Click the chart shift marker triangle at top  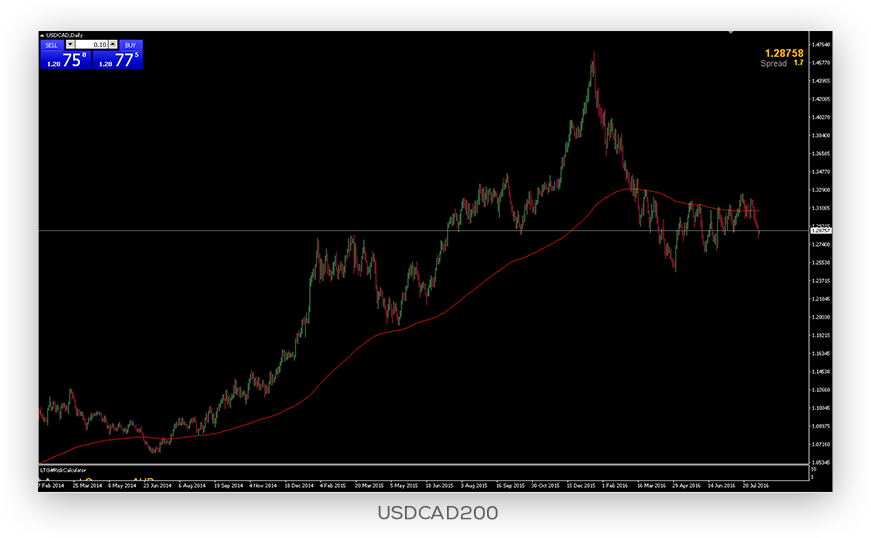click(x=731, y=32)
